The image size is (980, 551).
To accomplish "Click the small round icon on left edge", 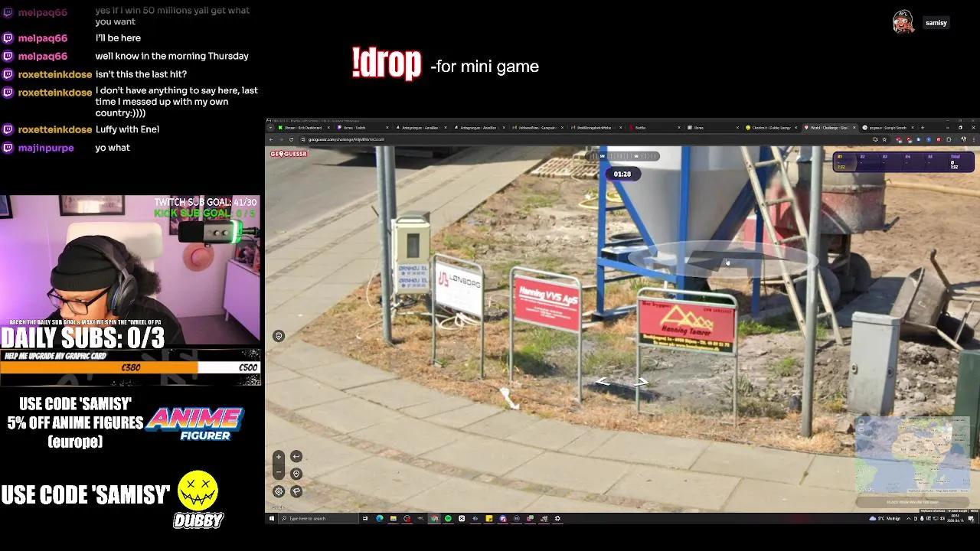I will 279,336.
